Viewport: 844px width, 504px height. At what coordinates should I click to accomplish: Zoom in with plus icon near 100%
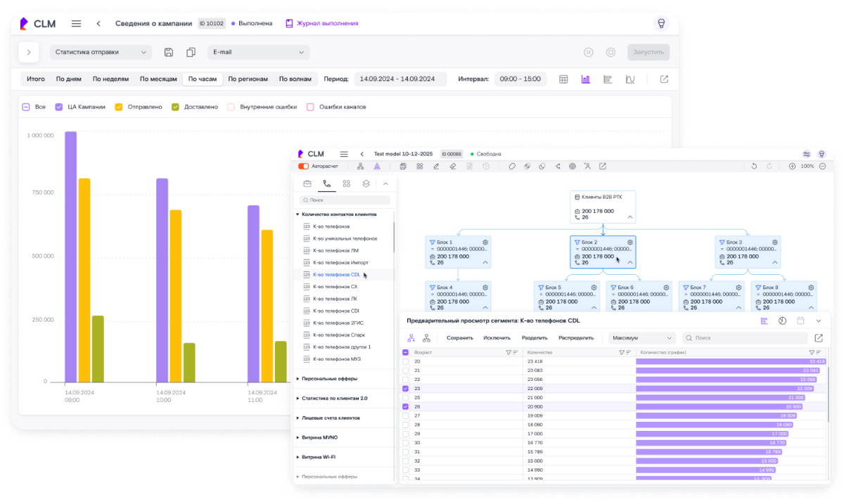click(792, 167)
